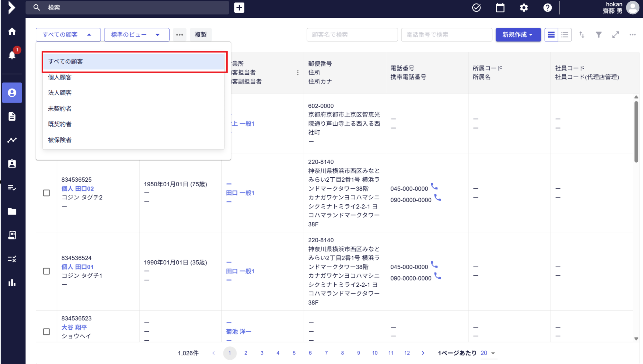Click the sort arrows icon
Viewport: 643px width, 364px height.
point(581,35)
